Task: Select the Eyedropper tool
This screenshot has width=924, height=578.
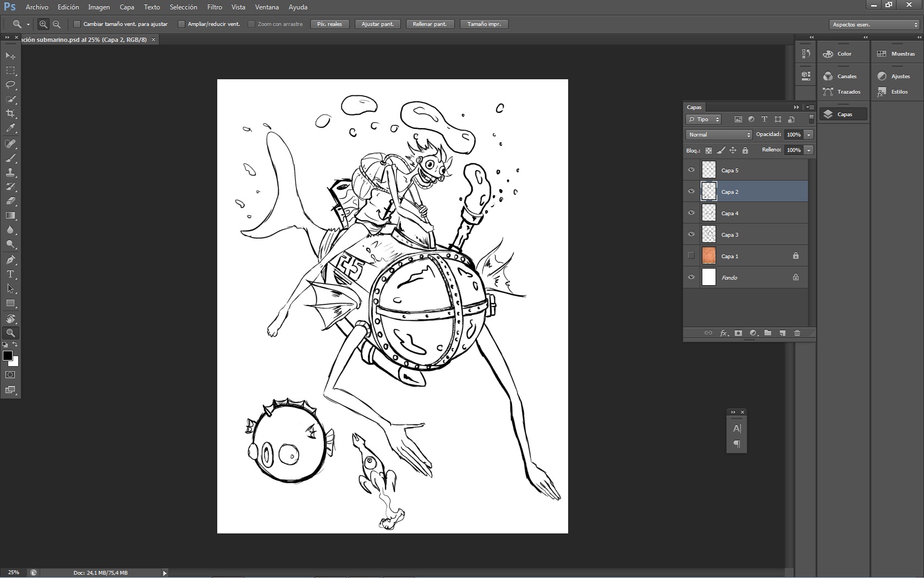Action: (x=10, y=128)
